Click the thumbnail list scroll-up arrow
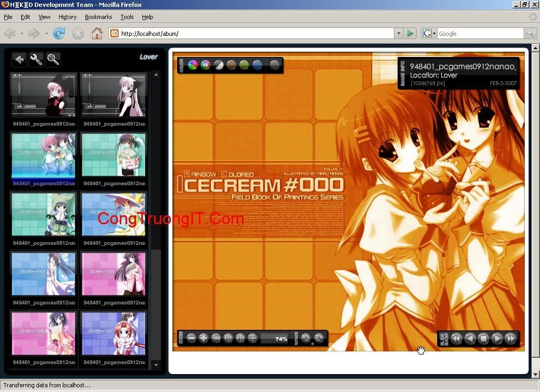 click(x=156, y=75)
